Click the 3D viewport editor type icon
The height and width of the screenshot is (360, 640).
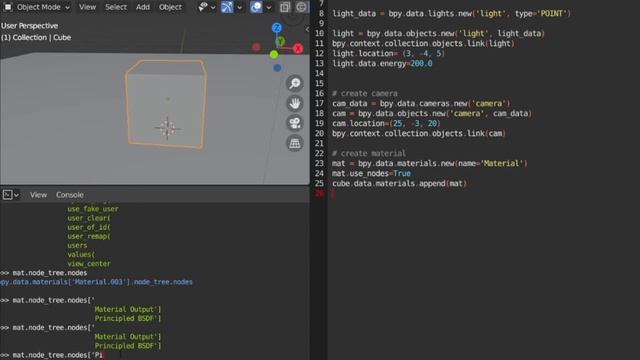coord(7,7)
